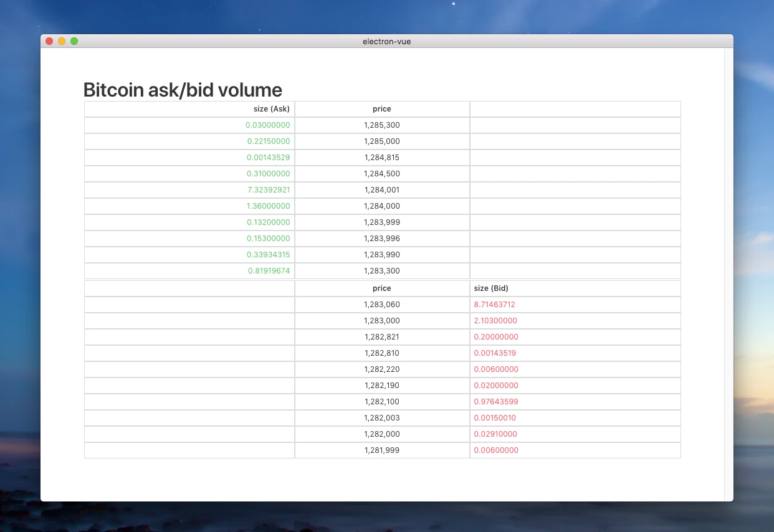Click the price cell 1,282,220
774x532 pixels.
(382, 369)
